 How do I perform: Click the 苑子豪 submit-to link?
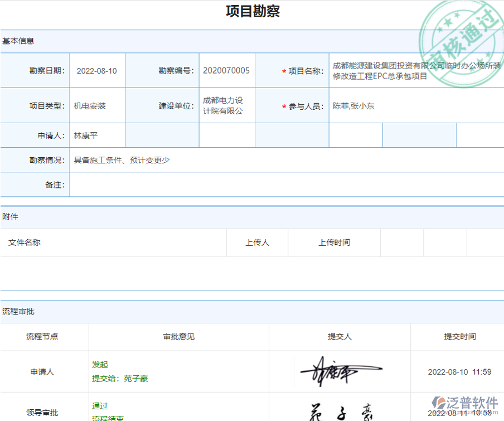point(137,379)
